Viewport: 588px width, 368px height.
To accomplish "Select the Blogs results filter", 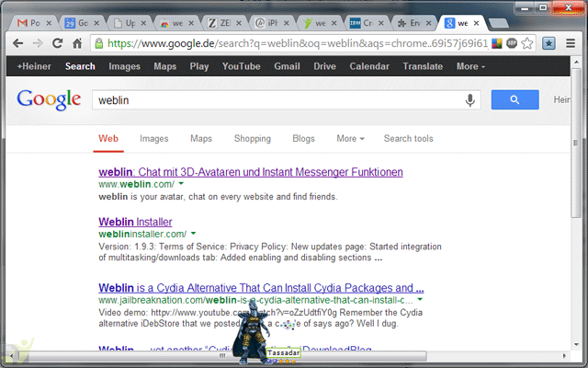I will pos(303,139).
